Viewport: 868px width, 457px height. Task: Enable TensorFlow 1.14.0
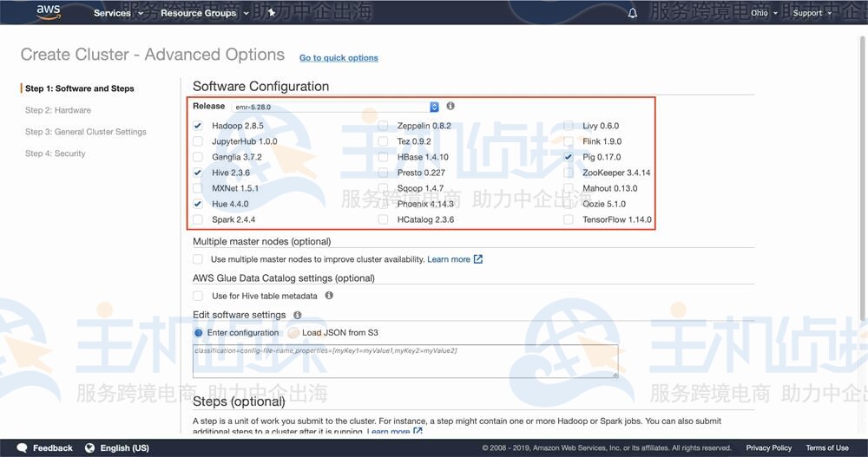point(569,219)
